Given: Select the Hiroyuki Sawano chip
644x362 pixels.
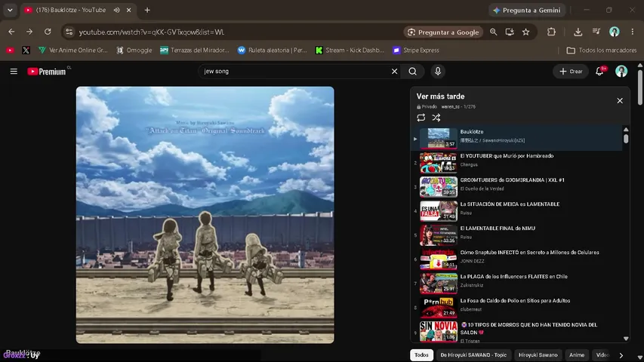Looking at the screenshot, I should [x=538, y=355].
